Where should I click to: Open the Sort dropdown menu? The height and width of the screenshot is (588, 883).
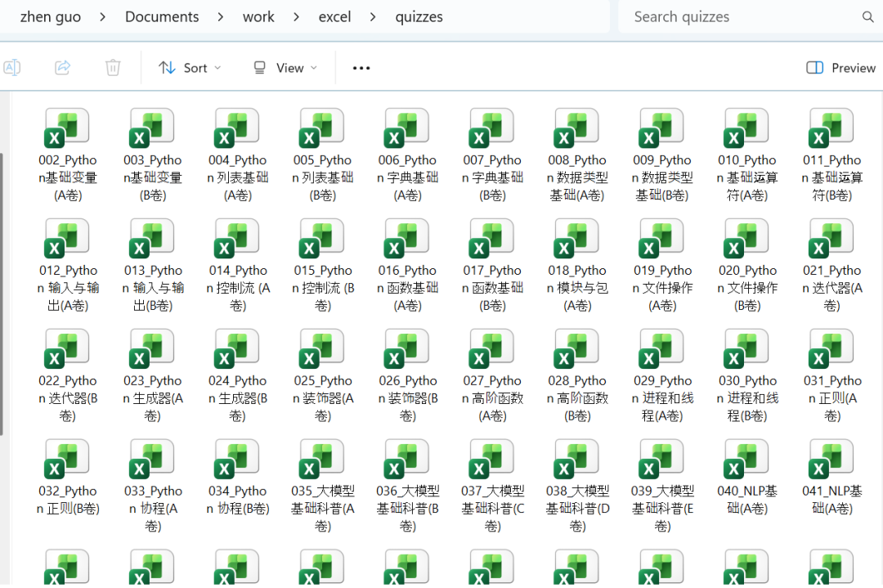click(x=190, y=68)
